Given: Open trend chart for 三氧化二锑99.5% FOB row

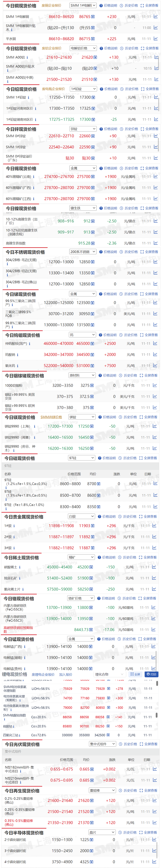Looking at the screenshot, I should click(156, 313).
